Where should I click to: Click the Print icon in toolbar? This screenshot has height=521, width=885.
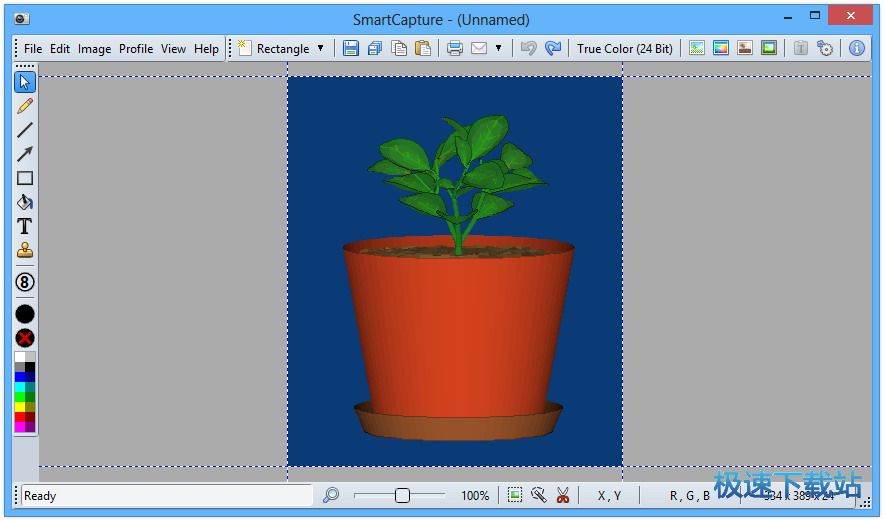455,48
